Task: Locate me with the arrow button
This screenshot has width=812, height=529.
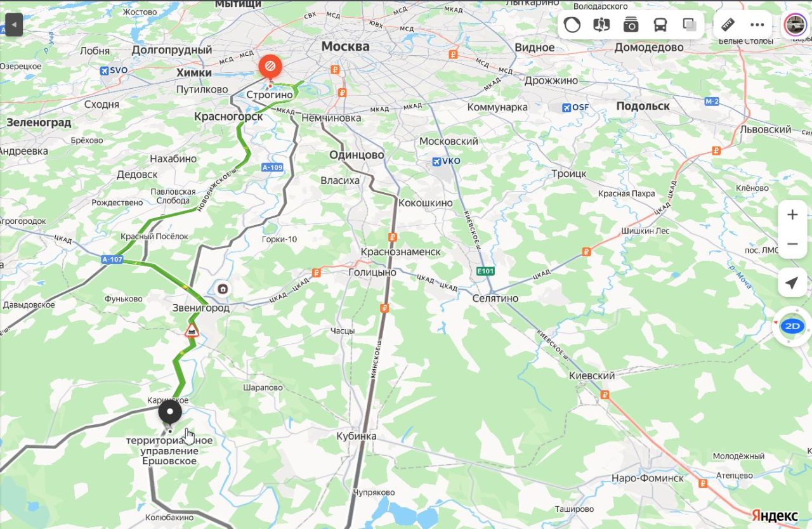Action: pyautogui.click(x=792, y=283)
